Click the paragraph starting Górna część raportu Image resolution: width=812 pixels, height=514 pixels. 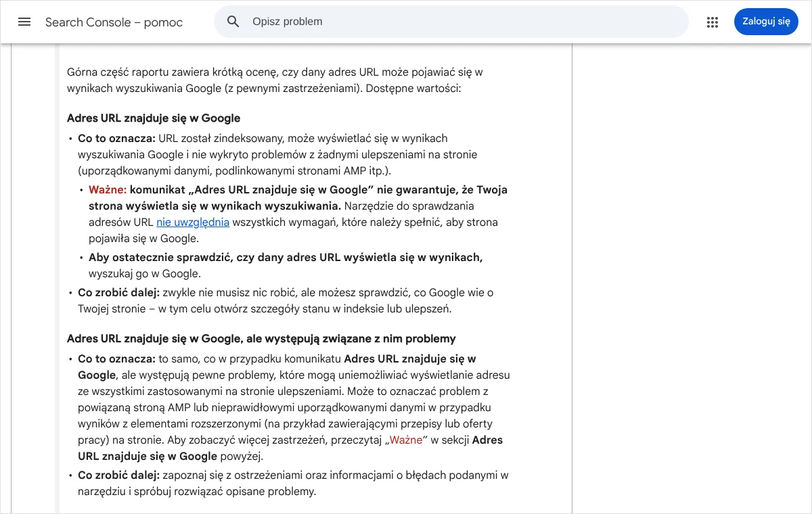pos(275,80)
